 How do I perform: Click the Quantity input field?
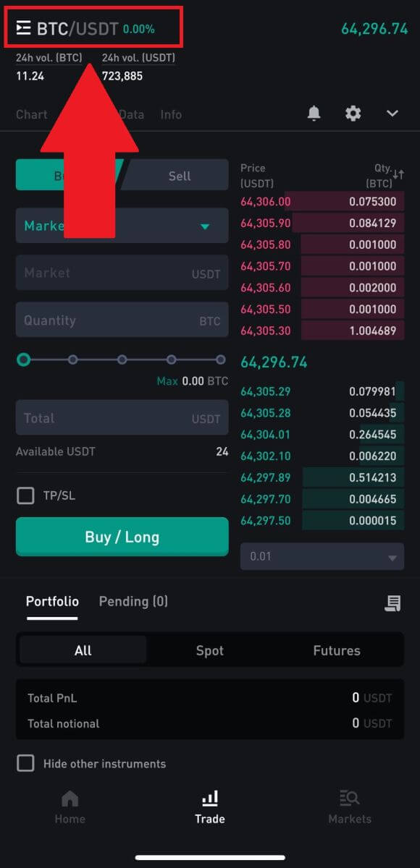122,320
